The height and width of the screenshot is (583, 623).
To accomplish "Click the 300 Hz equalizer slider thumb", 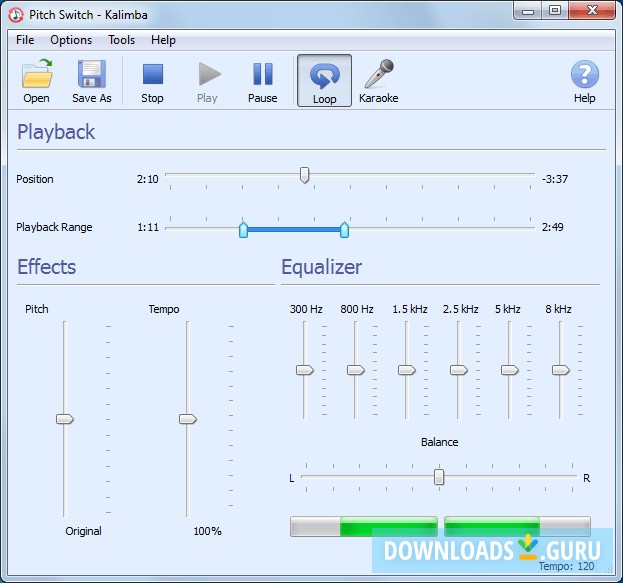I will click(305, 370).
